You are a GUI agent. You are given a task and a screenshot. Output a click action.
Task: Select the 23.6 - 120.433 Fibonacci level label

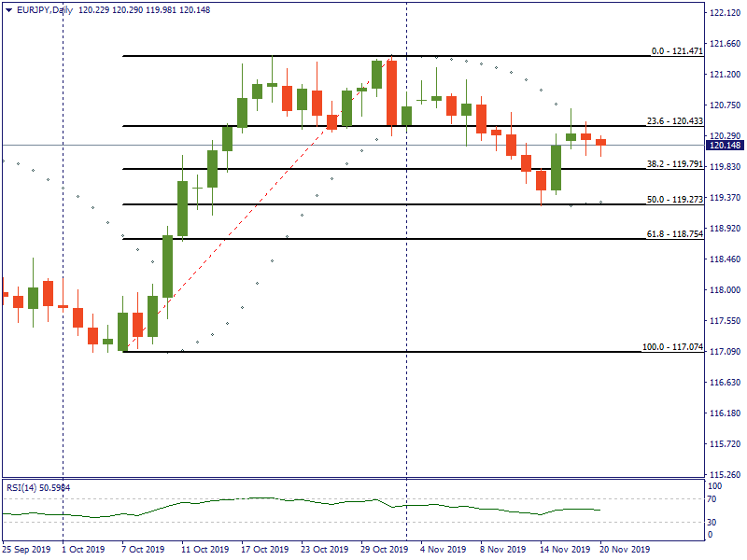point(674,121)
